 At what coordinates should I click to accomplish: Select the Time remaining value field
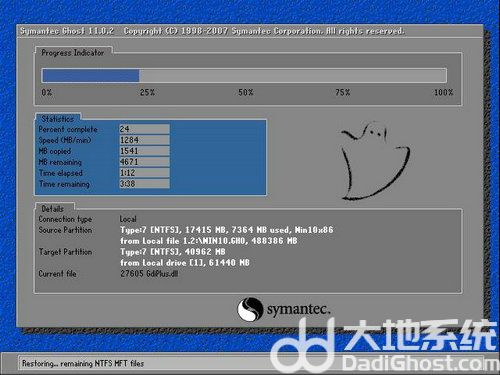coord(144,184)
